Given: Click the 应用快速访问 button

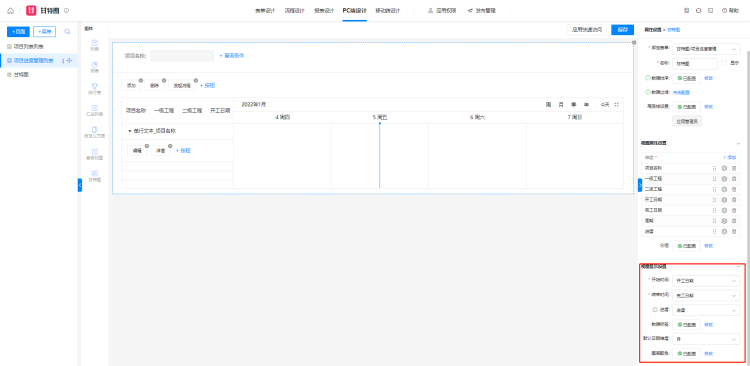Looking at the screenshot, I should pos(587,30).
